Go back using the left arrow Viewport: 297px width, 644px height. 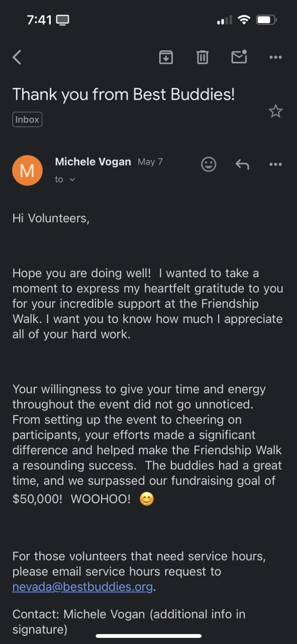pyautogui.click(x=17, y=57)
